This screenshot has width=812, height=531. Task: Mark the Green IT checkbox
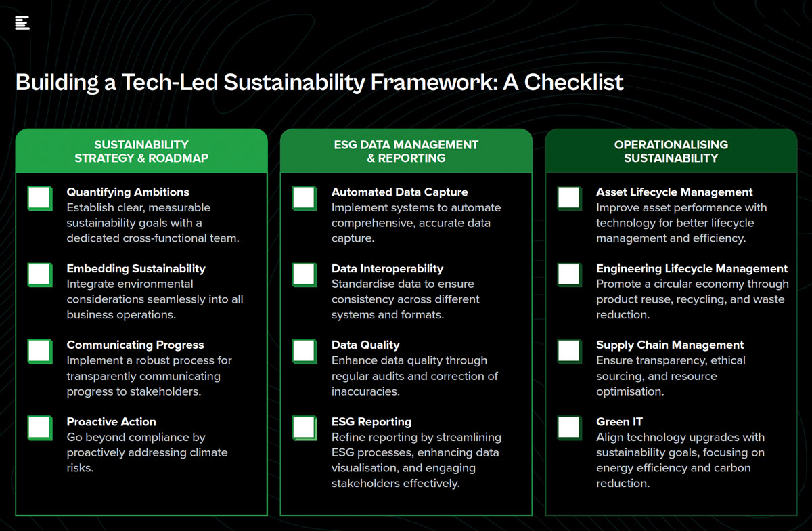(x=570, y=428)
